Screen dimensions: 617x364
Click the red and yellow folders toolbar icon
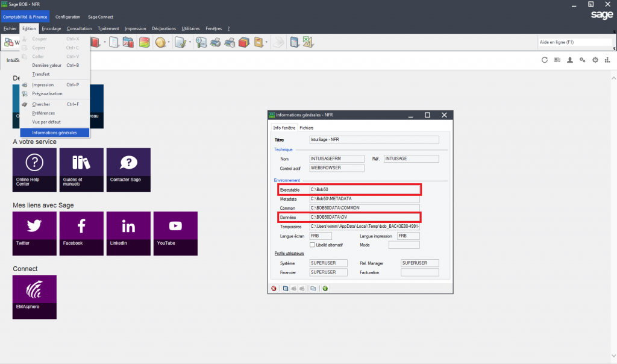coord(244,43)
